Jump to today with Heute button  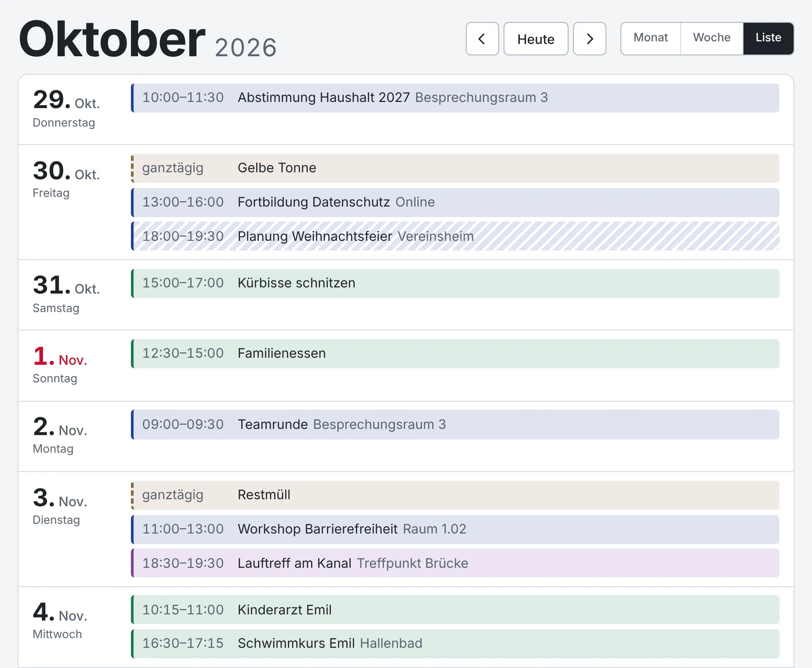pos(536,39)
